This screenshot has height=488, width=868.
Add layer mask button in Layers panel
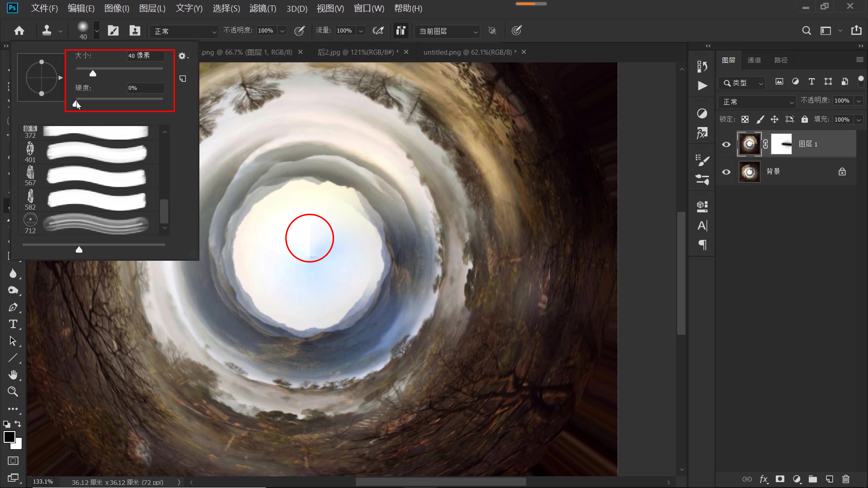(780, 479)
